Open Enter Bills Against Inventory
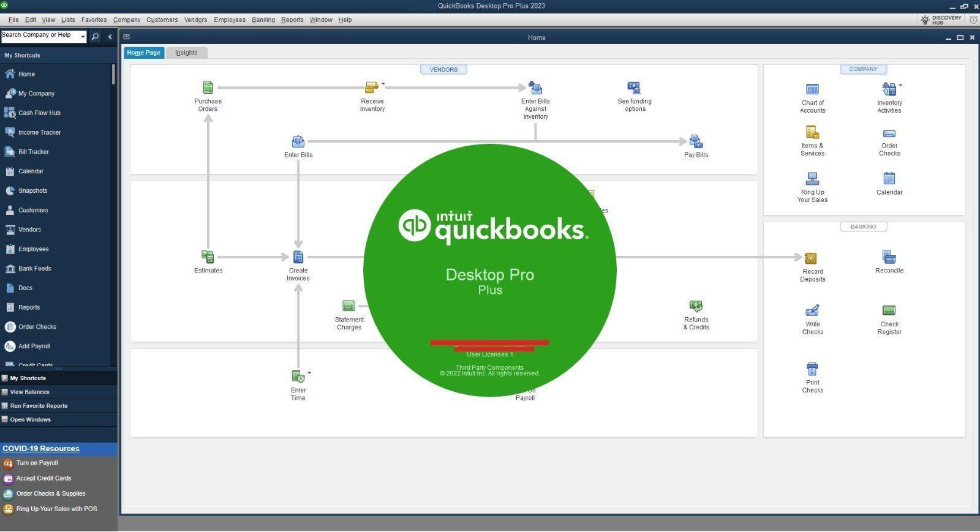 click(535, 88)
